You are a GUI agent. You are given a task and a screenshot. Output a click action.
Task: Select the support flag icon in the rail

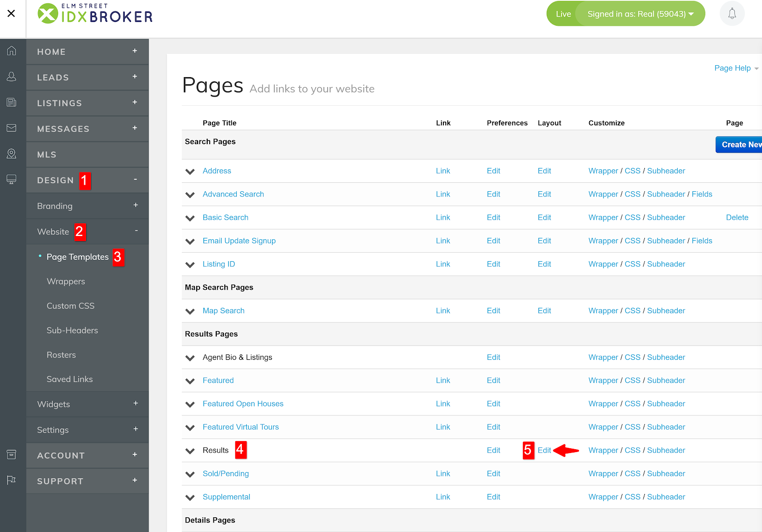click(x=11, y=480)
